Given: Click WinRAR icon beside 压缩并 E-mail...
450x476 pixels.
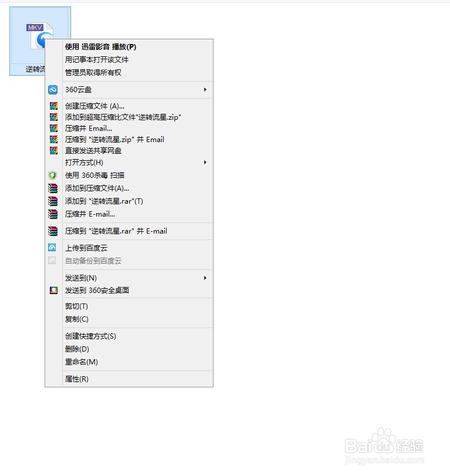Looking at the screenshot, I should tap(53, 214).
